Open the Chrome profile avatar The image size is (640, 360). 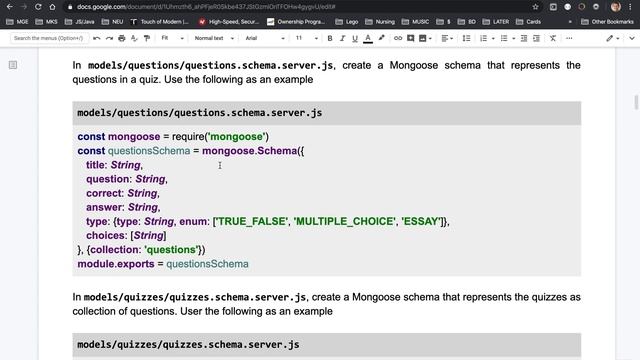tap(616, 7)
